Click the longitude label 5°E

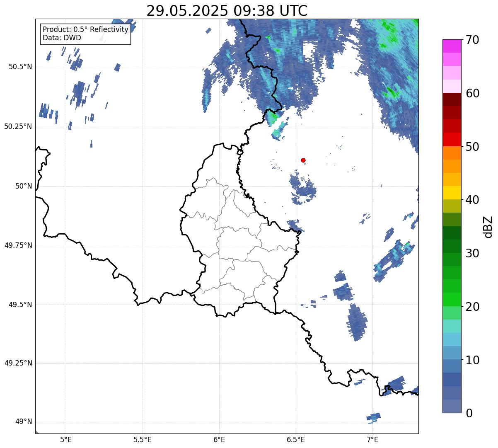point(66,439)
